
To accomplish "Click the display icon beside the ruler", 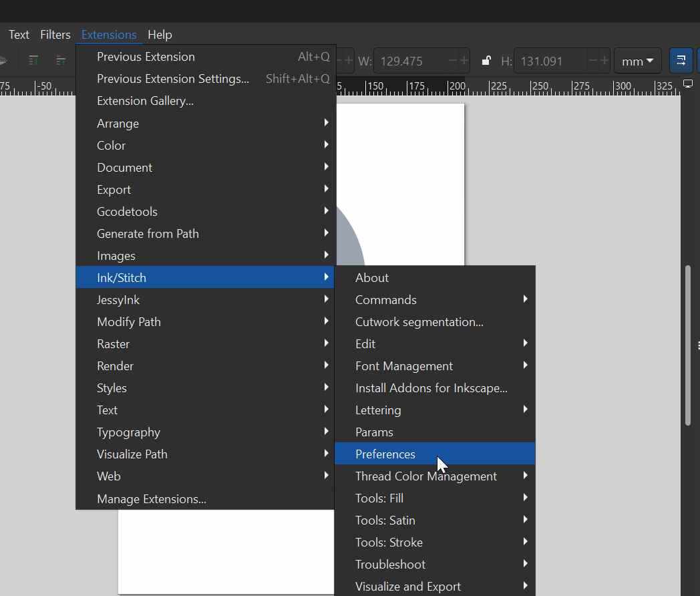I will pos(688,84).
